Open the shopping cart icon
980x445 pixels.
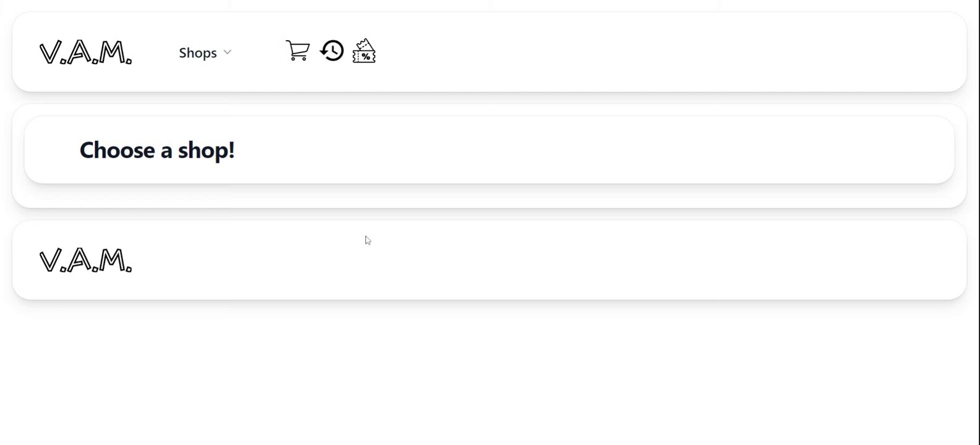[x=297, y=51]
